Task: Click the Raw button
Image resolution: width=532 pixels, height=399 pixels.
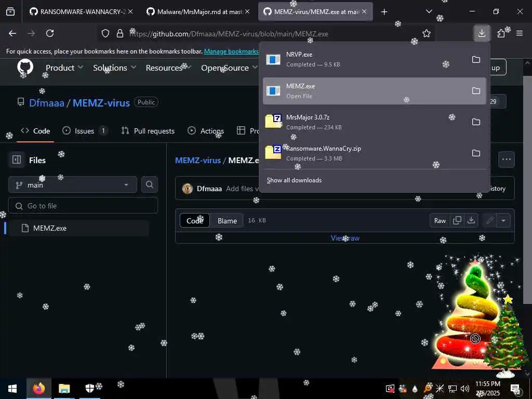Action: (440, 220)
